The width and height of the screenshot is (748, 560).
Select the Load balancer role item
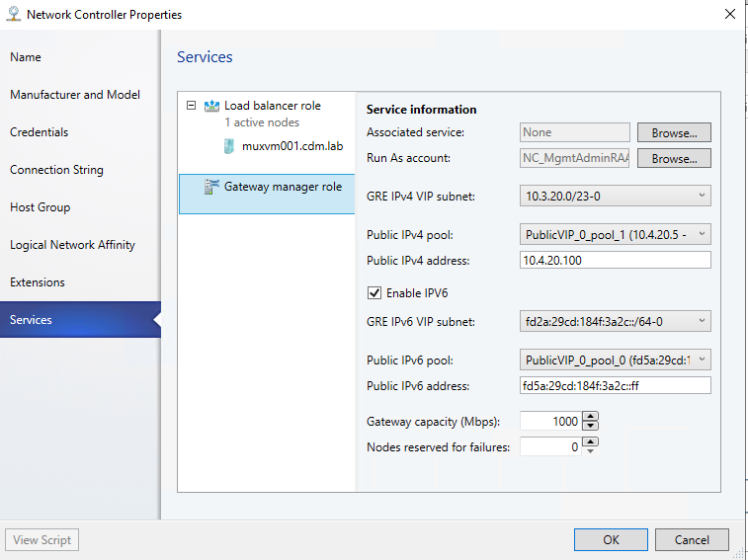point(273,106)
